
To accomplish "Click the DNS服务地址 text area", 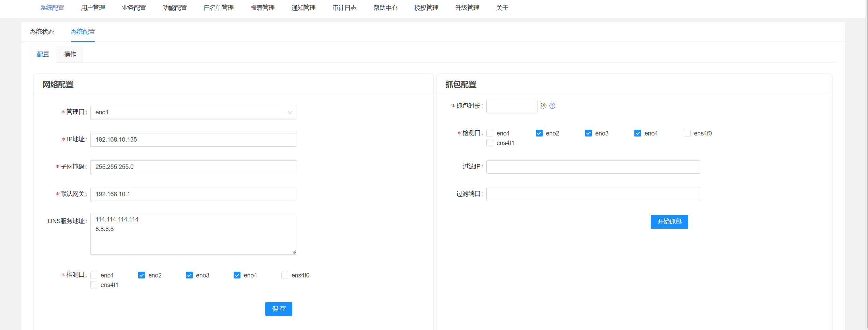I will coord(193,233).
